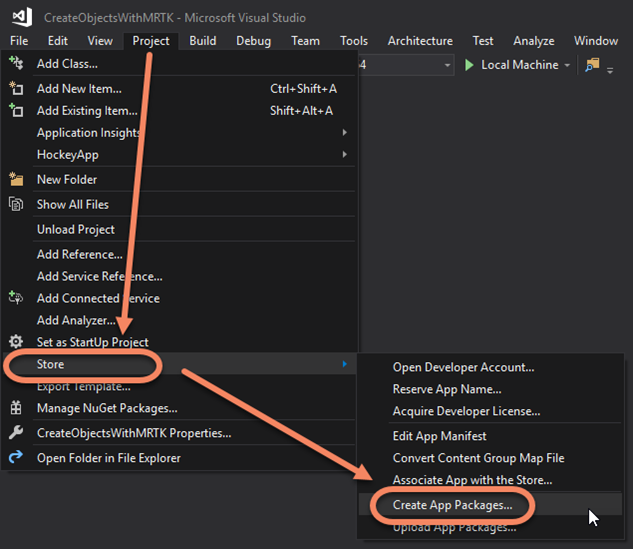Viewport: 633px width, 549px height.
Task: Open the Team menu
Action: (306, 41)
